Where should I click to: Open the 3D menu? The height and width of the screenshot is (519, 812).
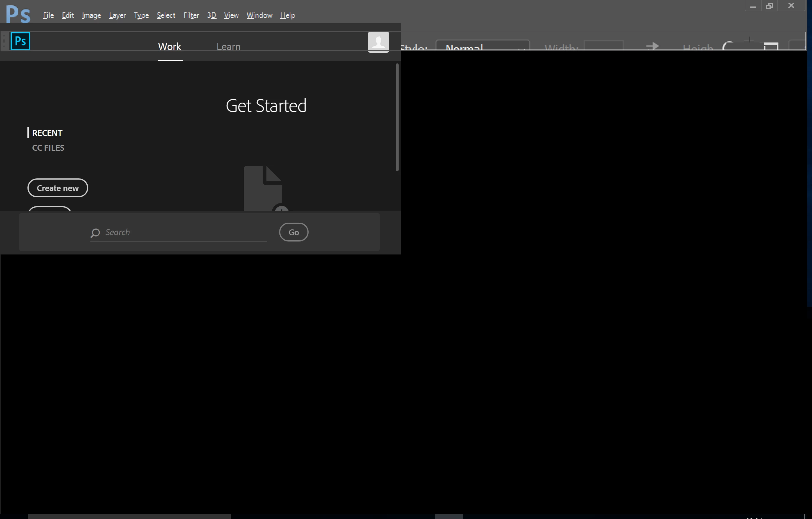pyautogui.click(x=212, y=15)
